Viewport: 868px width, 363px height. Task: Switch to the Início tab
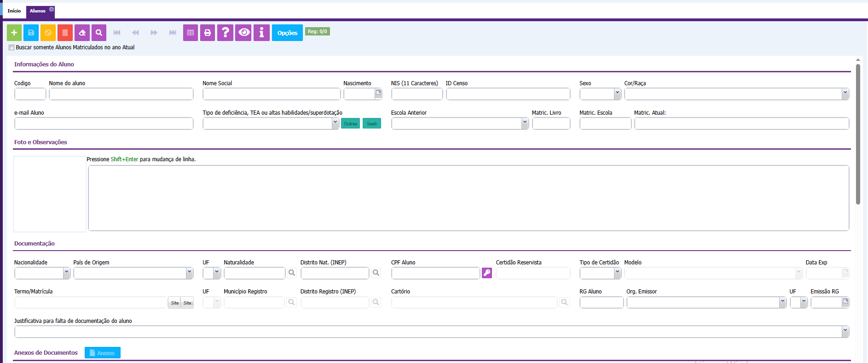pos(14,11)
